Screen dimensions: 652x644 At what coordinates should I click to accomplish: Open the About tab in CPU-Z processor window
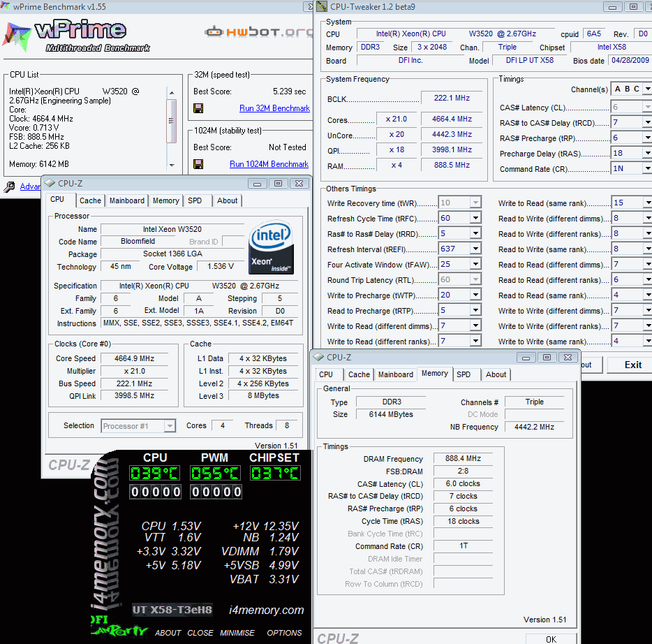point(227,200)
